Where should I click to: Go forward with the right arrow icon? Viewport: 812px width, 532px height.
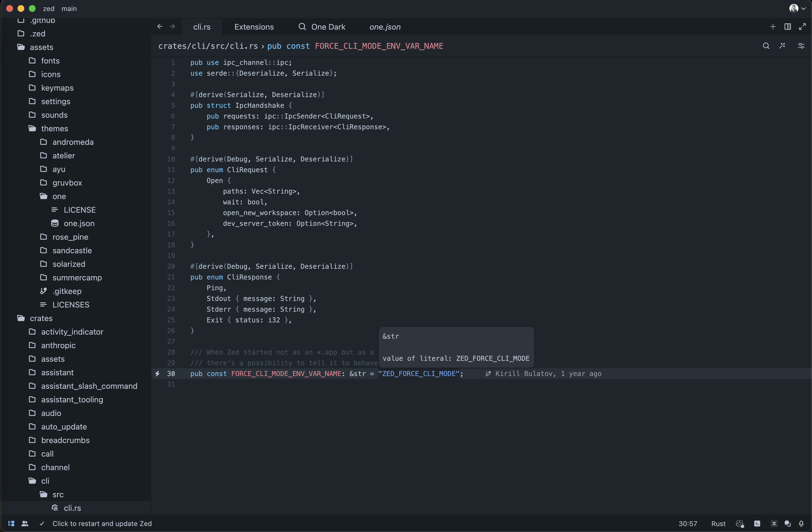(172, 27)
